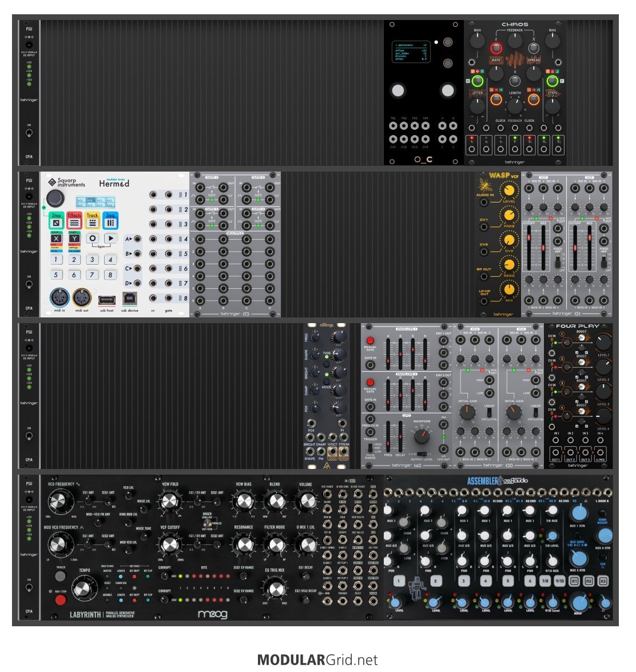This screenshot has height=672, width=636.
Task: Click the Labyrinth Volume knob
Action: pos(307,501)
